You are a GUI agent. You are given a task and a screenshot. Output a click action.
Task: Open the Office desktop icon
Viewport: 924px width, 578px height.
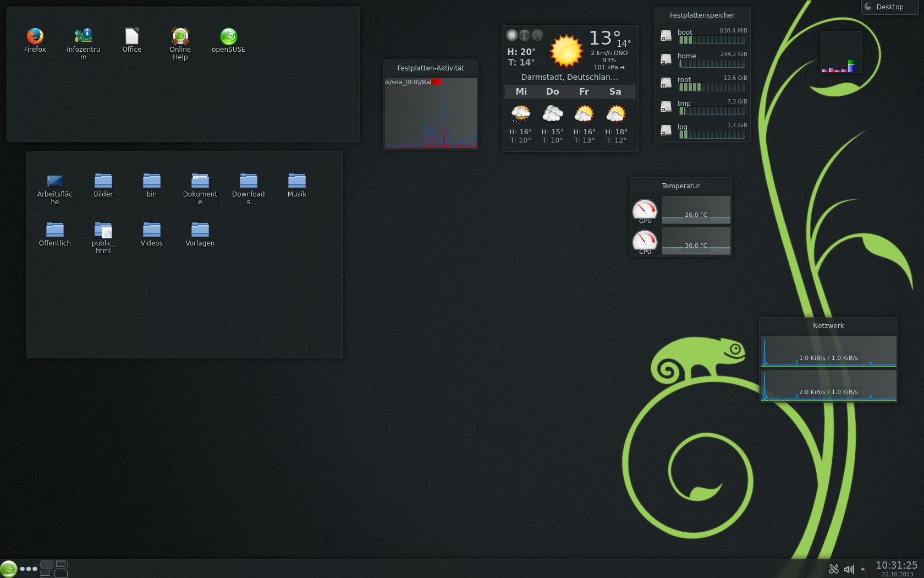click(131, 36)
